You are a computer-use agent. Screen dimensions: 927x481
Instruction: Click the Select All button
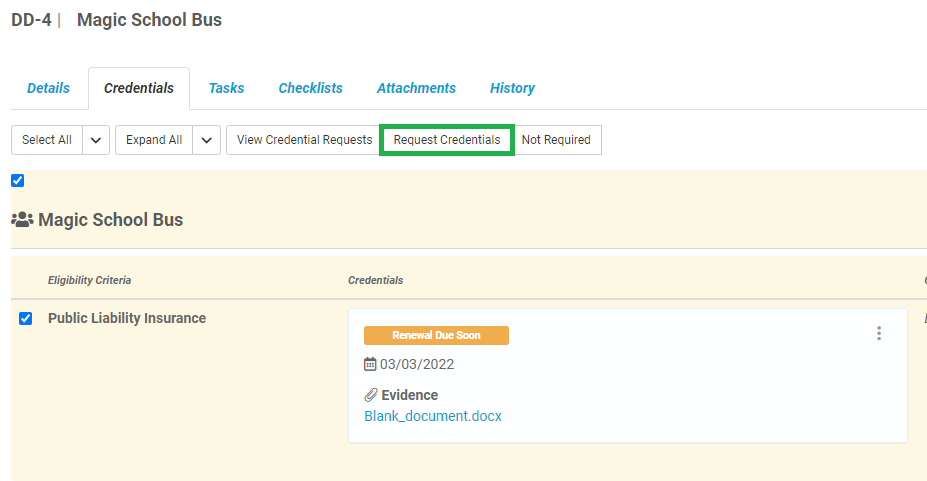pyautogui.click(x=47, y=140)
